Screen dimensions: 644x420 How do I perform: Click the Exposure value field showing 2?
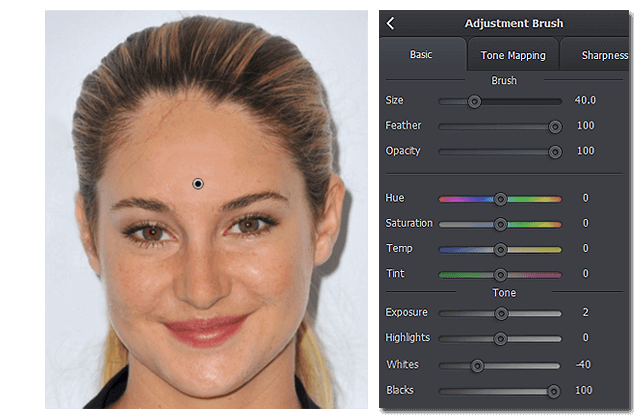point(585,312)
